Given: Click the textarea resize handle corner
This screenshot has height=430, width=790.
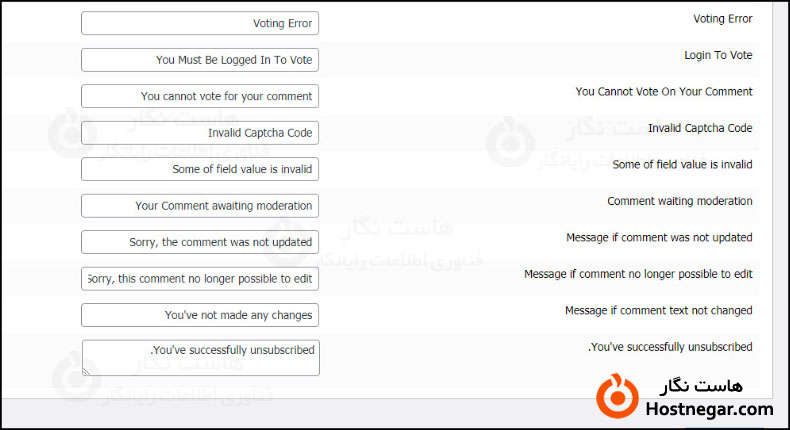Looking at the screenshot, I should coord(87,370).
